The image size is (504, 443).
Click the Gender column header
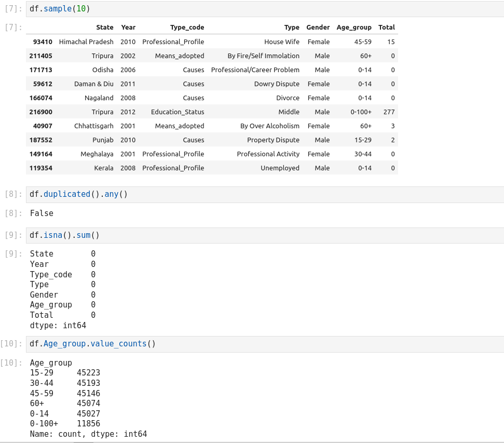point(318,28)
